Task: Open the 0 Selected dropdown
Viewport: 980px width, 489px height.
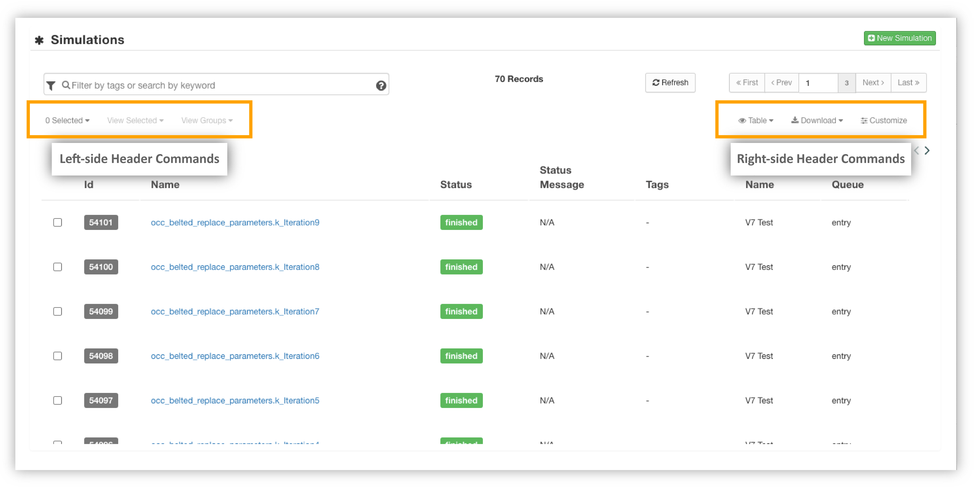Action: (67, 121)
